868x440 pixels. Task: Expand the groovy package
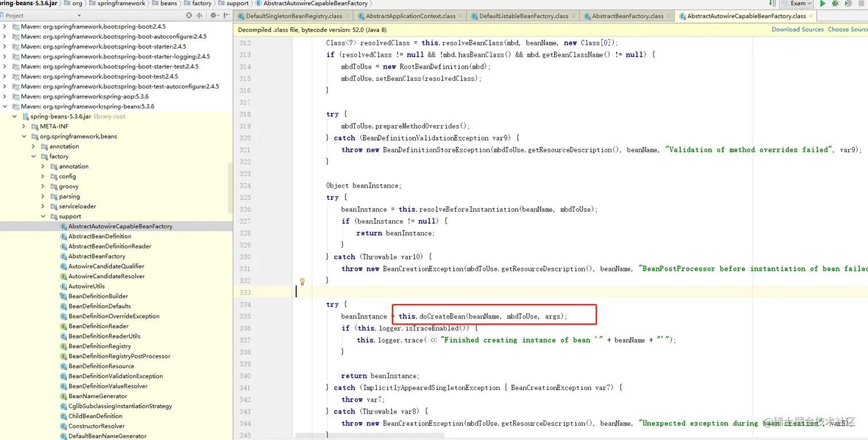click(x=43, y=186)
